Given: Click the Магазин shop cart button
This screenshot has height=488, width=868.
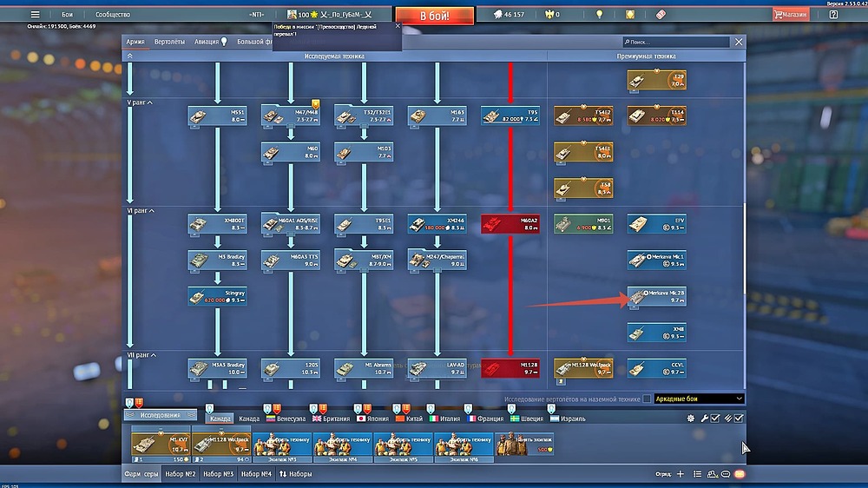Looking at the screenshot, I should click(791, 15).
